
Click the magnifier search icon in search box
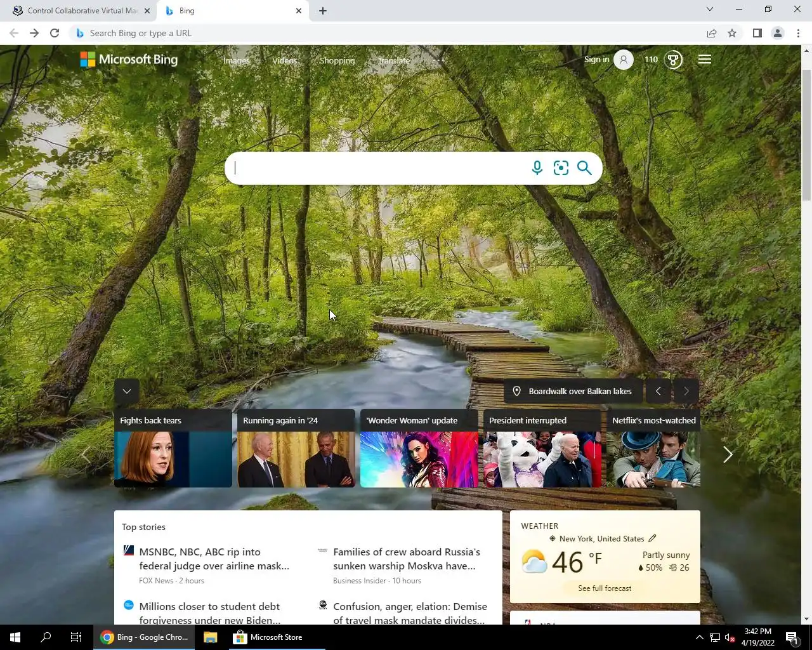click(x=584, y=168)
